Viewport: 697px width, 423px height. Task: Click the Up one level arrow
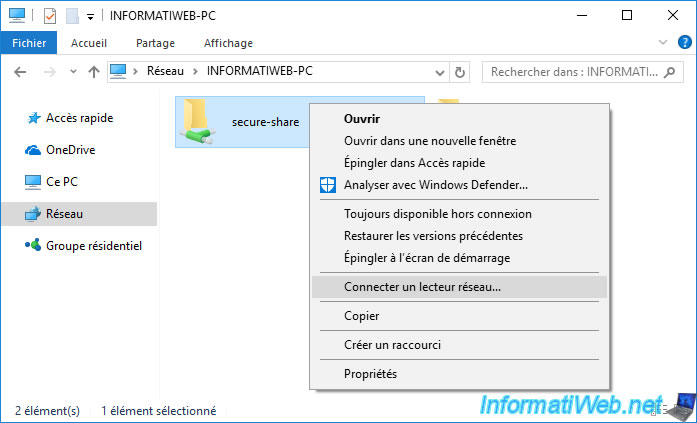pyautogui.click(x=93, y=72)
